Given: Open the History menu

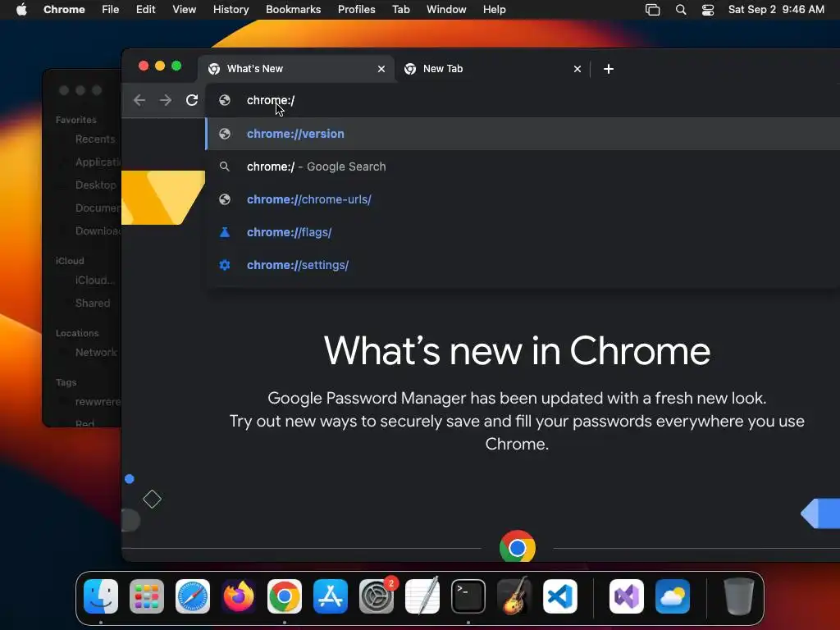Looking at the screenshot, I should 231,10.
